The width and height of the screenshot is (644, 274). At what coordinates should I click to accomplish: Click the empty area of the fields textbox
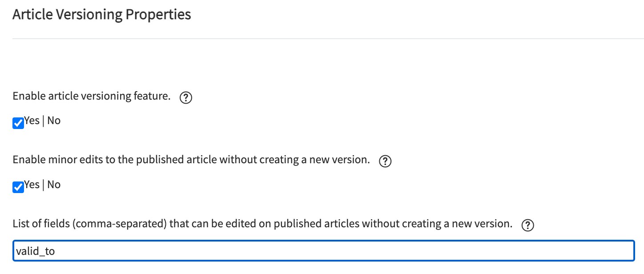345,251
